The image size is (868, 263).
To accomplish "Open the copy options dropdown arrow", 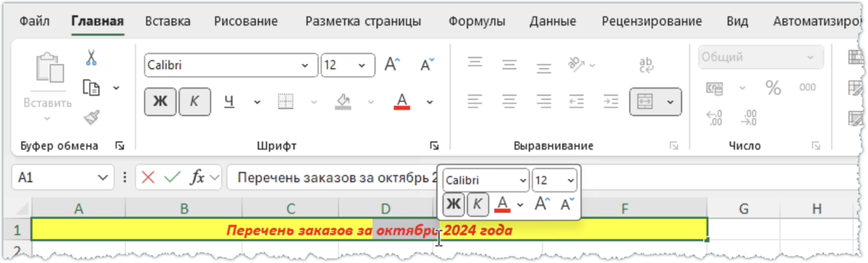I will (116, 88).
